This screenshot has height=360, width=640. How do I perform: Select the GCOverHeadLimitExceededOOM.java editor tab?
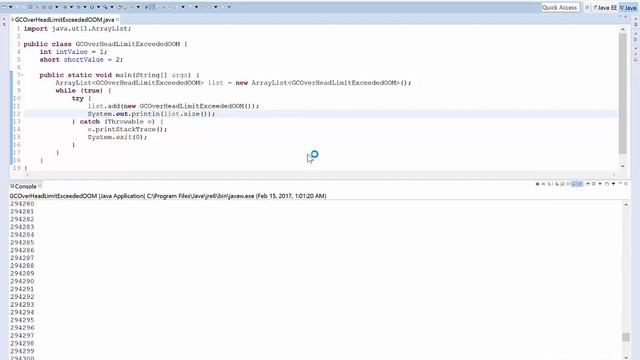(64, 20)
